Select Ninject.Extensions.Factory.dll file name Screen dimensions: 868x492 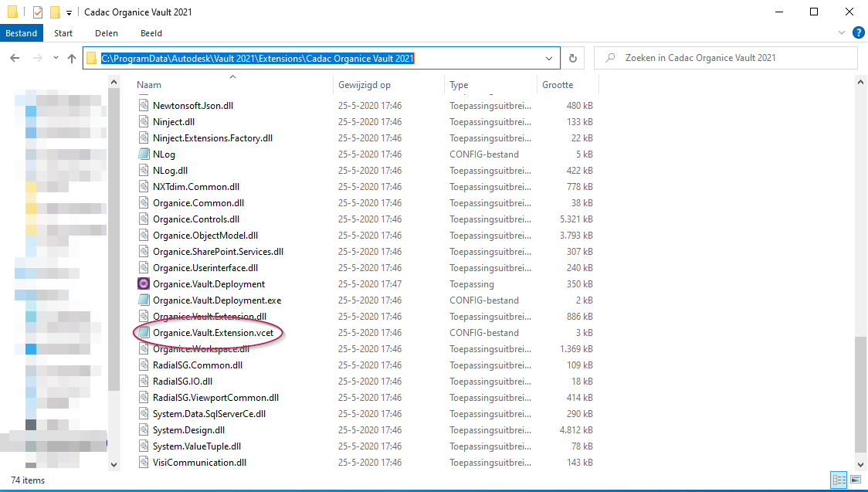point(212,137)
